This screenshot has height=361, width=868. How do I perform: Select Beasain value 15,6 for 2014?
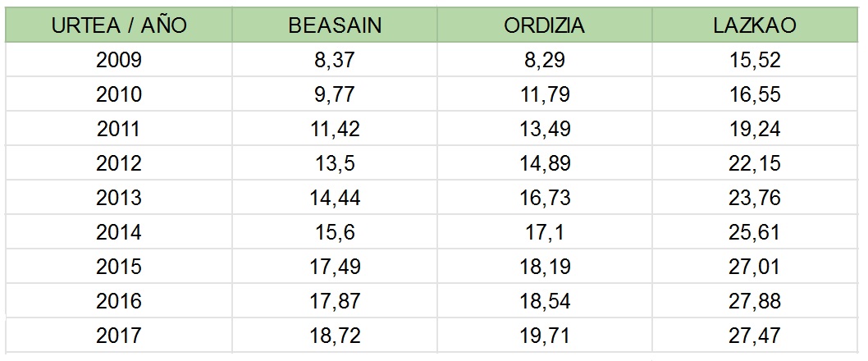point(335,232)
